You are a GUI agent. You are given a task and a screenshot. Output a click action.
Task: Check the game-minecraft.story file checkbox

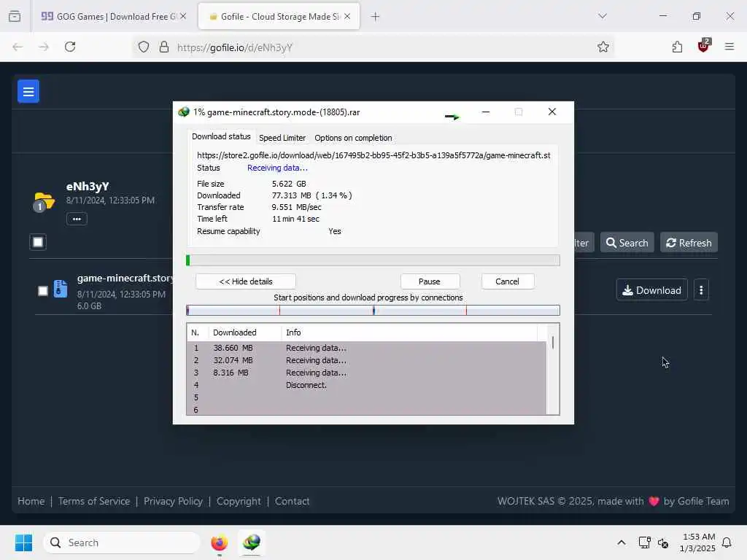tap(43, 291)
